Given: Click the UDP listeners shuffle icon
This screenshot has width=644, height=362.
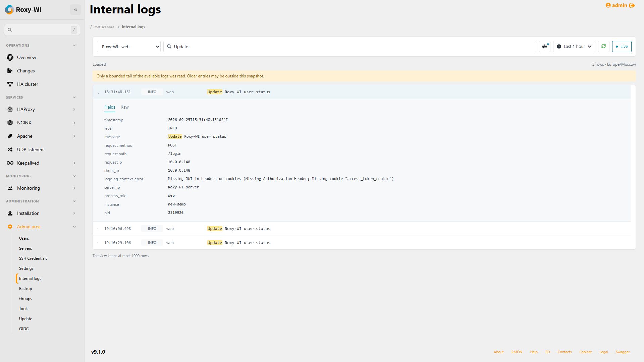Looking at the screenshot, I should (10, 149).
